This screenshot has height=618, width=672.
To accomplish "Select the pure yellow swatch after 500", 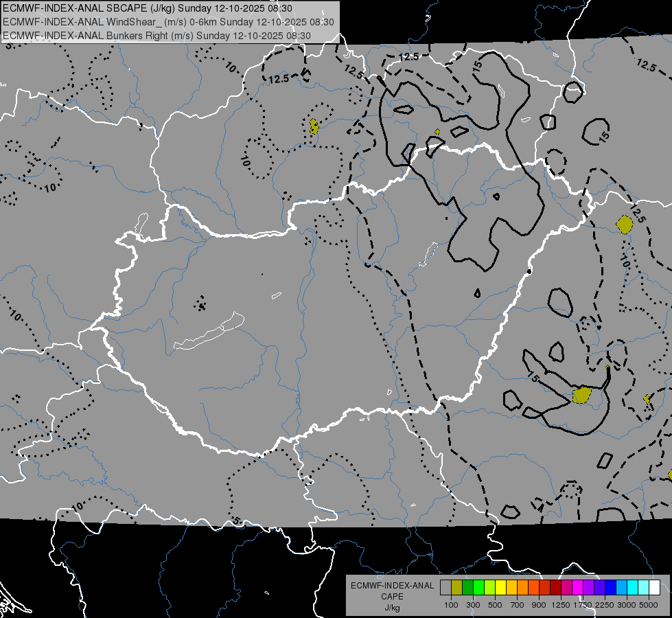I will [x=500, y=588].
